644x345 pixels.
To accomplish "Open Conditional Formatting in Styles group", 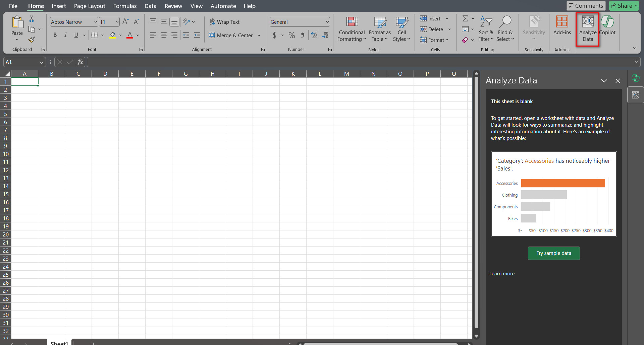I will 352,29.
